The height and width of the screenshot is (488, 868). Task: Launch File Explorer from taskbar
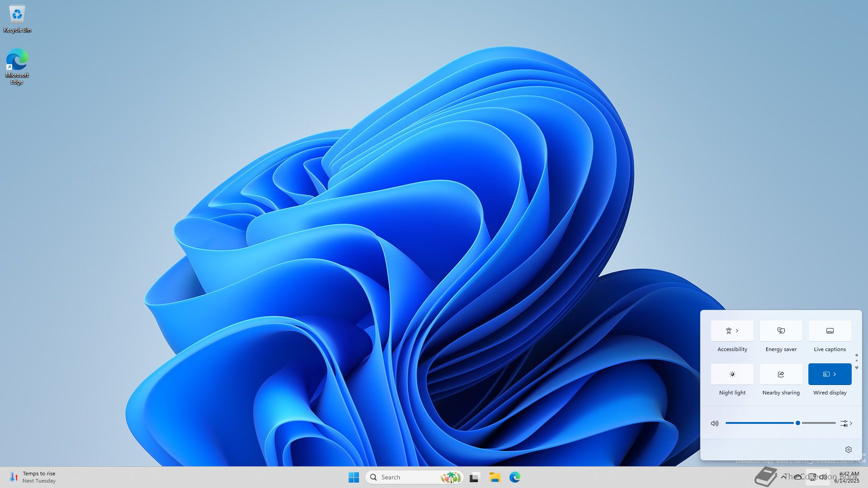click(x=495, y=477)
